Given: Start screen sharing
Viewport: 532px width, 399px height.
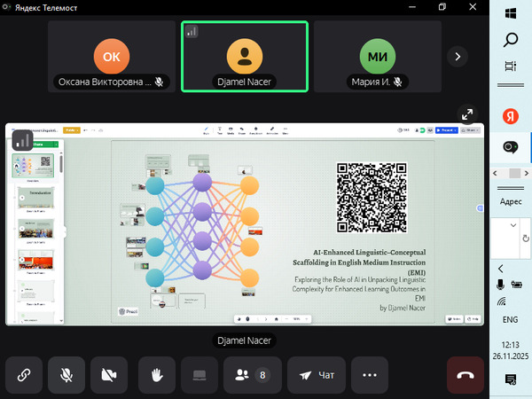Looking at the screenshot, I should pyautogui.click(x=199, y=375).
